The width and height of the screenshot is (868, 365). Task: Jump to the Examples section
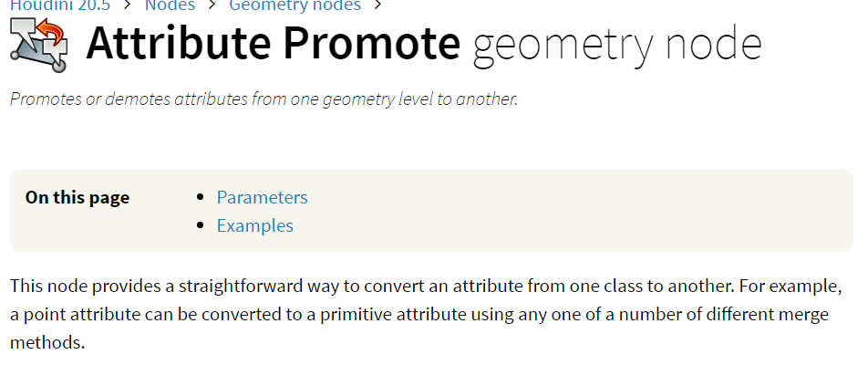point(254,225)
